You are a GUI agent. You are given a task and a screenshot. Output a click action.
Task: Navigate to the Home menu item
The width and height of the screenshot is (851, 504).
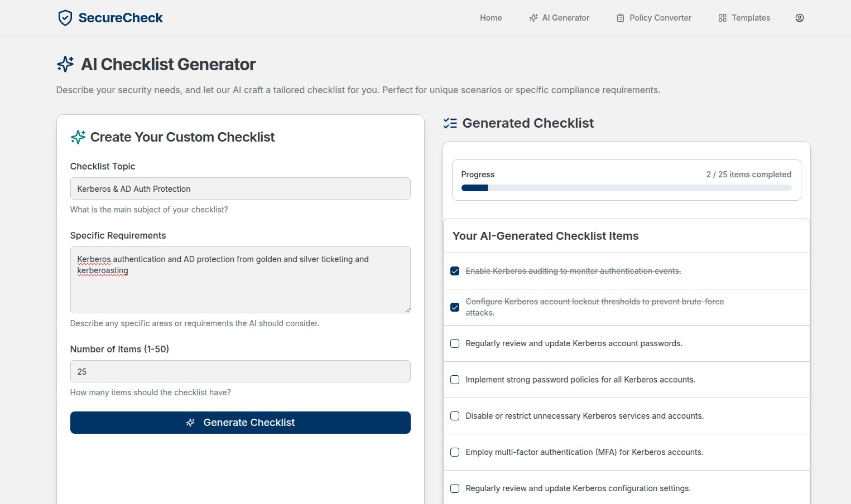[x=490, y=17]
